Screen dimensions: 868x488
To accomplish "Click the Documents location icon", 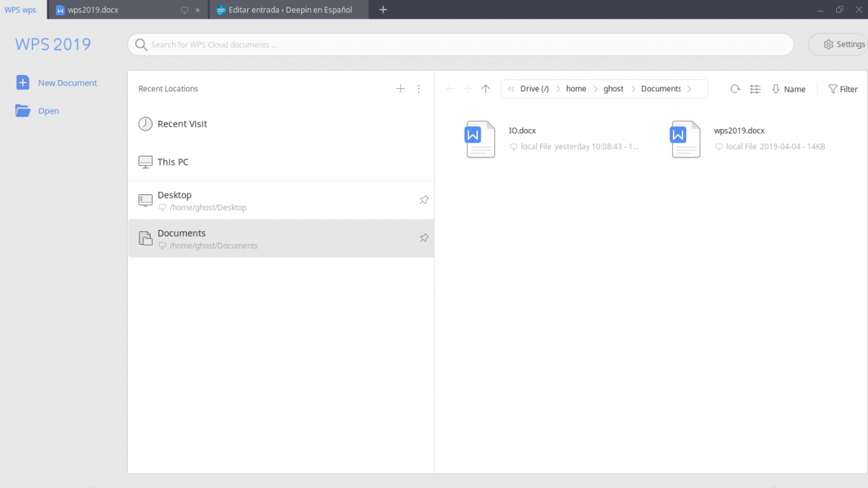I will point(145,238).
